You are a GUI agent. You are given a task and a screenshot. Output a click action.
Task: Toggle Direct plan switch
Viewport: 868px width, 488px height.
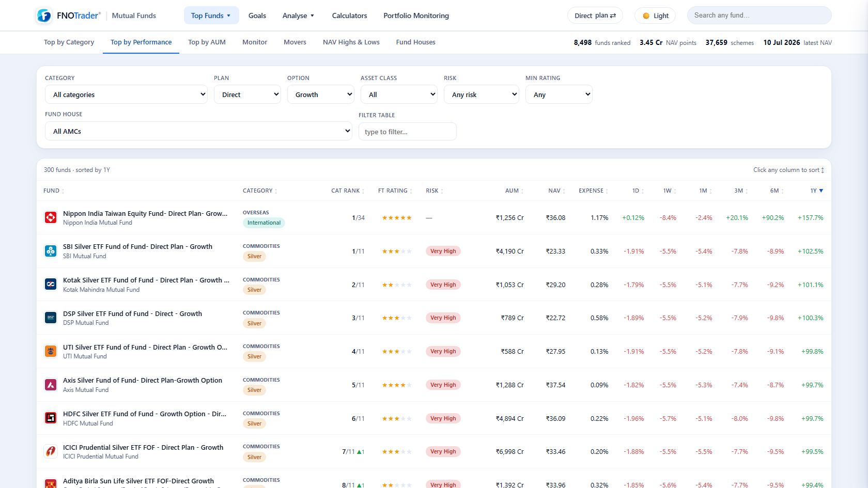[x=595, y=15]
